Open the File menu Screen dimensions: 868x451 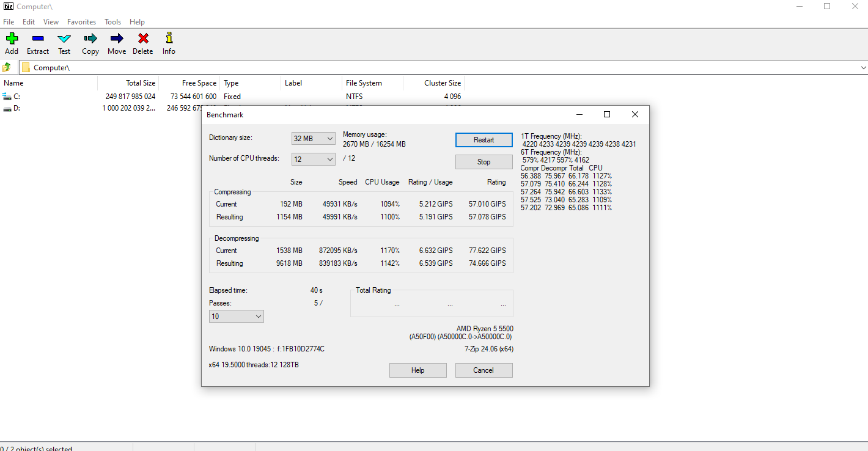9,21
